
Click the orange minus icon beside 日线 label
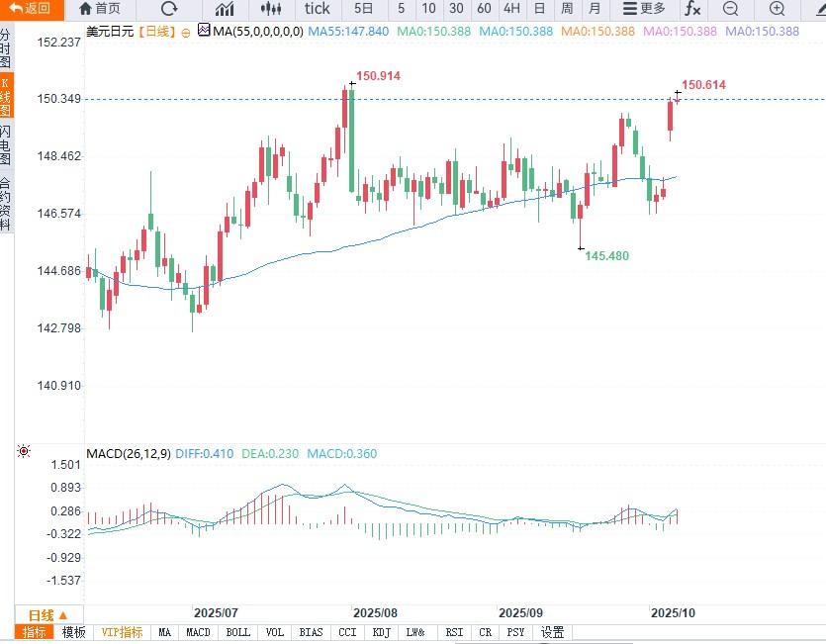187,32
